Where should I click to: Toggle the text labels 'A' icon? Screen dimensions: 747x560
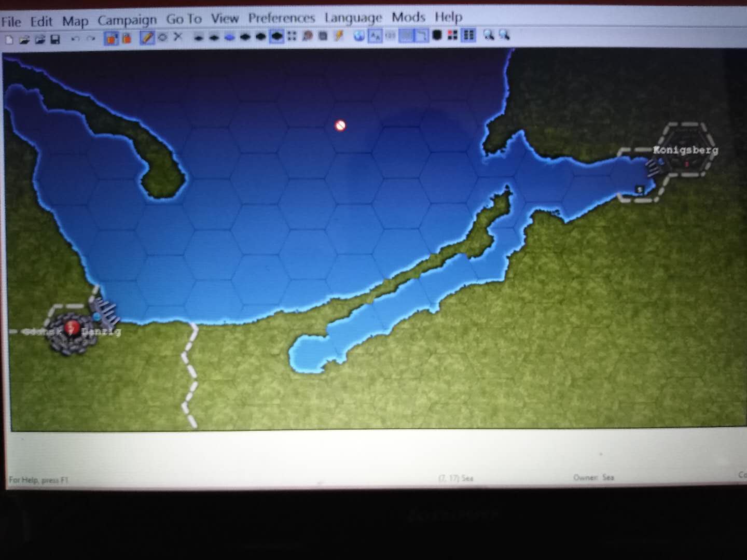point(375,35)
